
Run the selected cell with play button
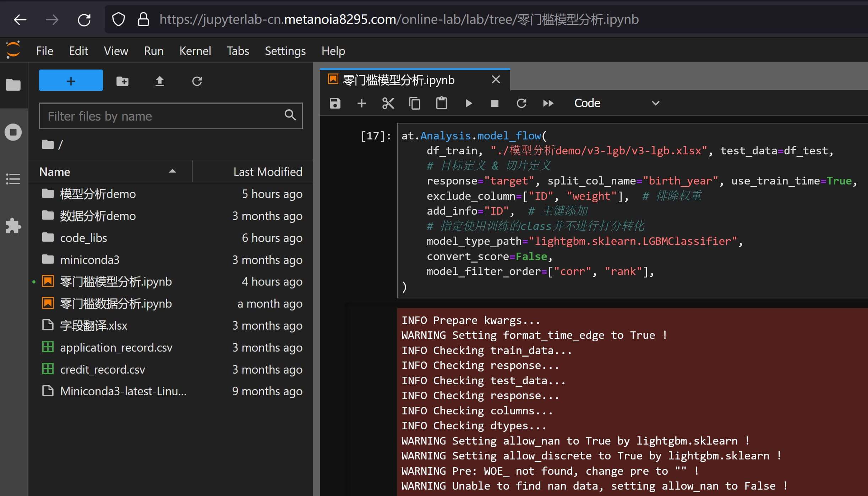(x=468, y=103)
